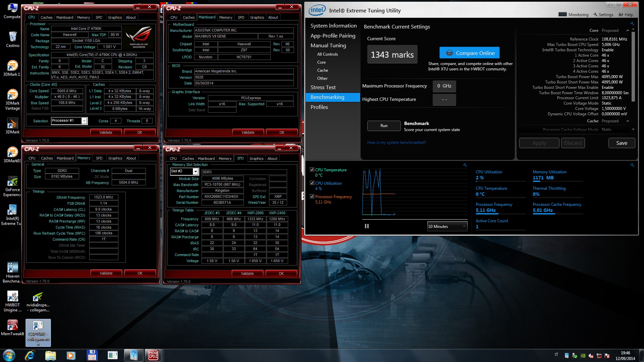644x362 pixels.
Task: Click Validate in the CPU tab CPU-Z window
Action: point(106,132)
